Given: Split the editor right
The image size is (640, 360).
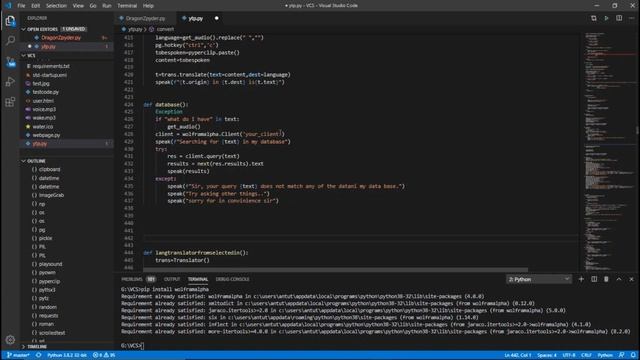Looking at the screenshot, I should pyautogui.click(x=619, y=18).
